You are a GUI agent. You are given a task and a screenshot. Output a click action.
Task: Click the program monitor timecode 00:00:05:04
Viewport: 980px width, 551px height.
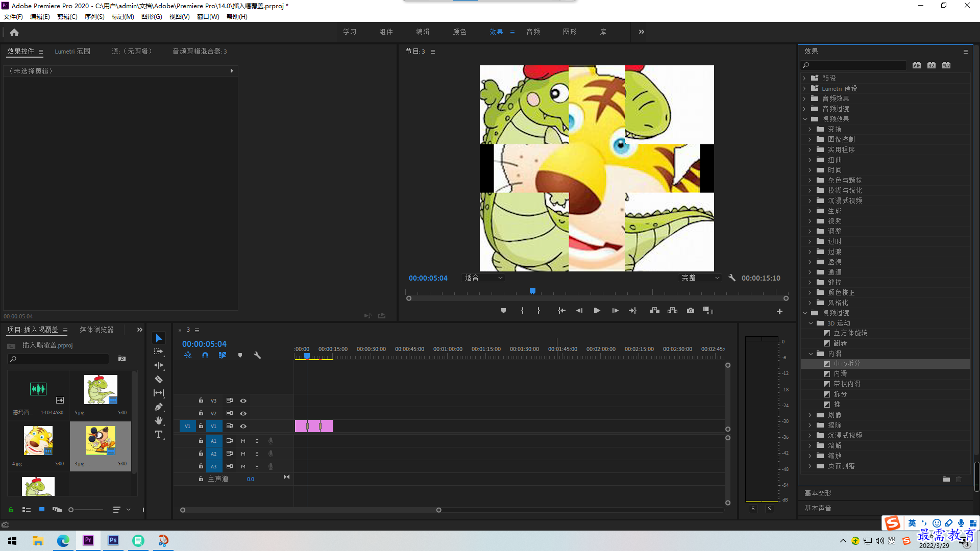(x=428, y=278)
